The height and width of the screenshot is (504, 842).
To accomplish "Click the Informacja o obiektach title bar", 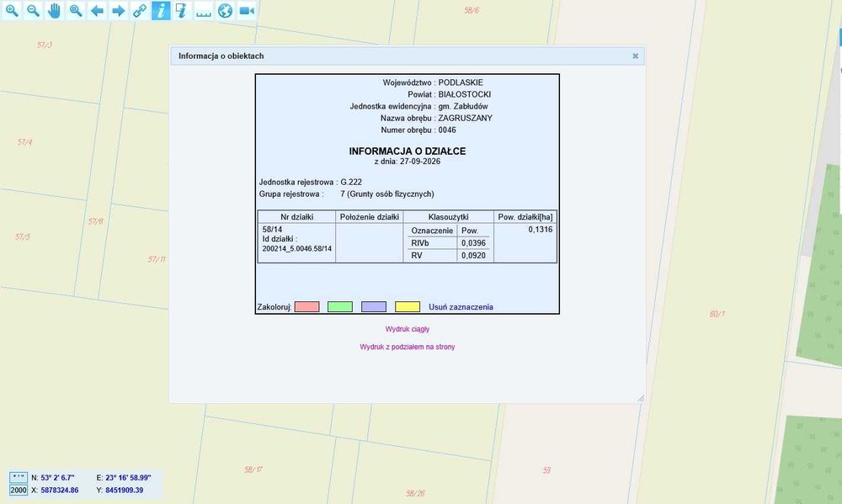I will [x=408, y=56].
